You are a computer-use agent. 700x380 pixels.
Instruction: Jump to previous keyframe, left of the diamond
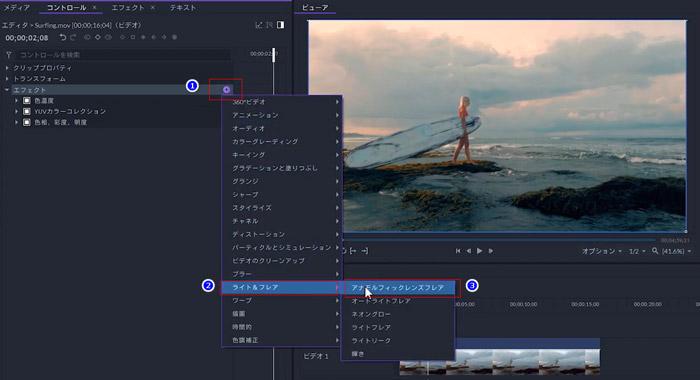[x=88, y=38]
